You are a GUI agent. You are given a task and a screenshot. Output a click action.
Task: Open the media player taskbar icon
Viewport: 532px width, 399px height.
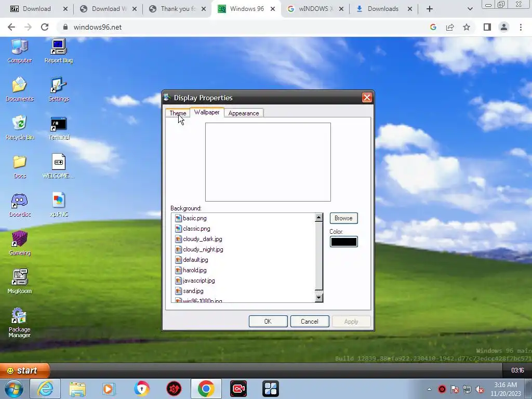(109, 389)
